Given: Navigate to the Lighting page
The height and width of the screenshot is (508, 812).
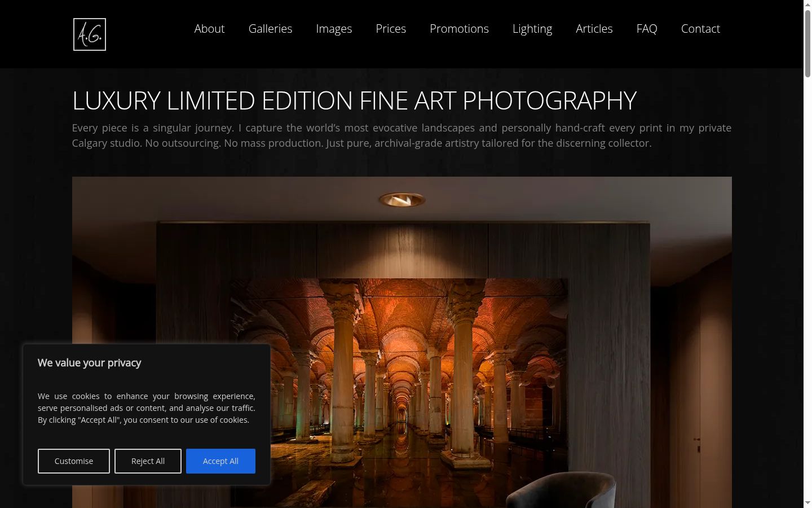Looking at the screenshot, I should [532, 29].
